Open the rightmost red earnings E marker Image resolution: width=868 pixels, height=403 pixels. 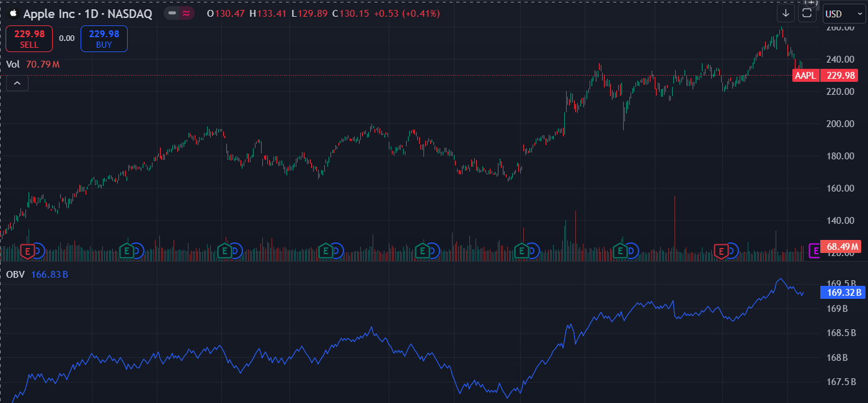pyautogui.click(x=721, y=250)
